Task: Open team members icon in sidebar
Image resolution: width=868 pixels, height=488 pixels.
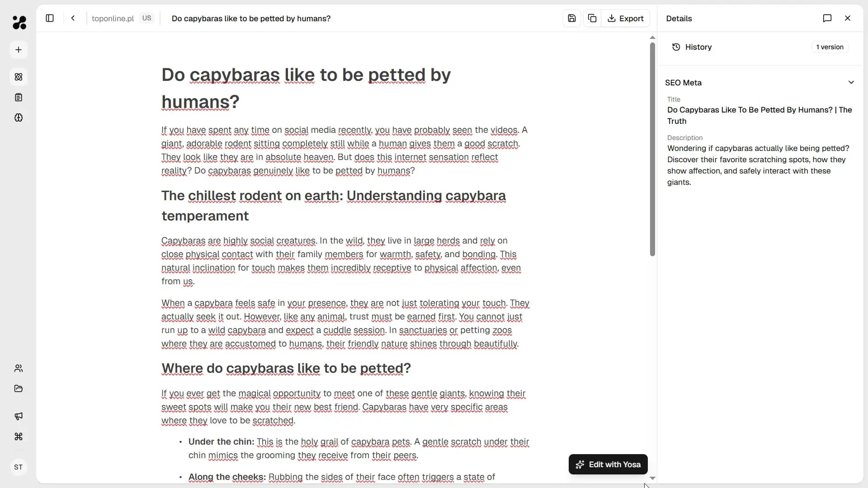Action: tap(19, 368)
